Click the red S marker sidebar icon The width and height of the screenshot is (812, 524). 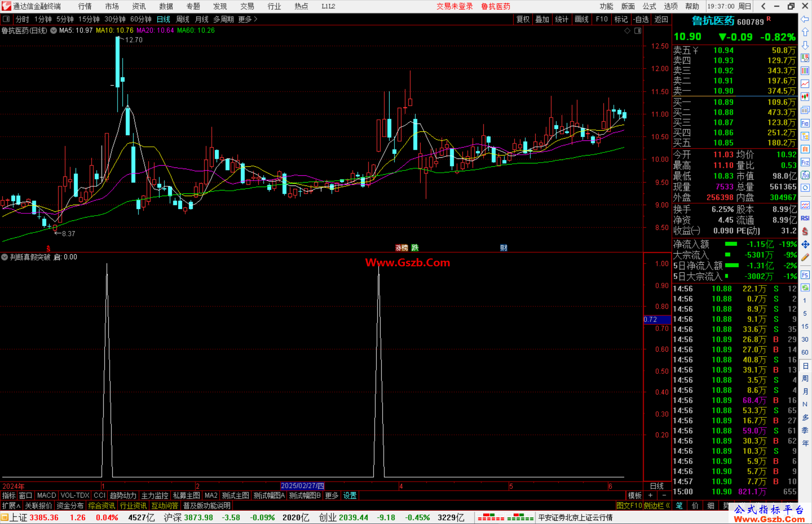coord(805,231)
